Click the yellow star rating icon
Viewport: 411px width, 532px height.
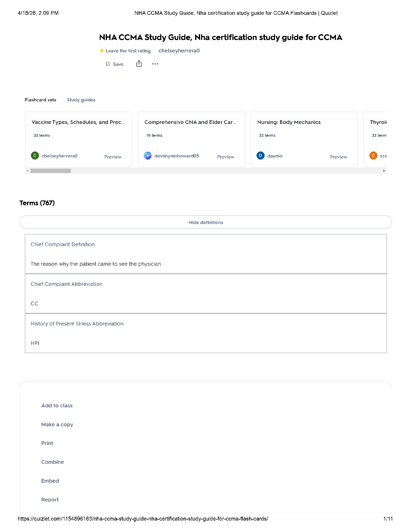(x=102, y=51)
